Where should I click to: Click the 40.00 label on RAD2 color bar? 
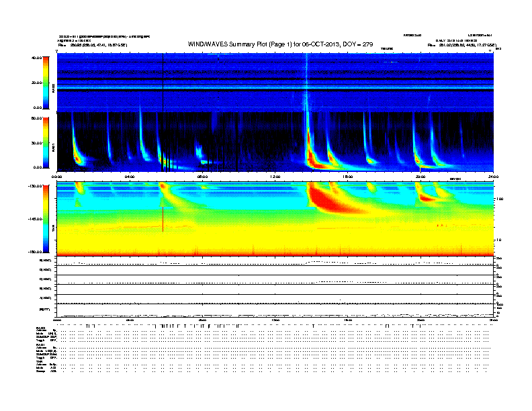coord(36,58)
